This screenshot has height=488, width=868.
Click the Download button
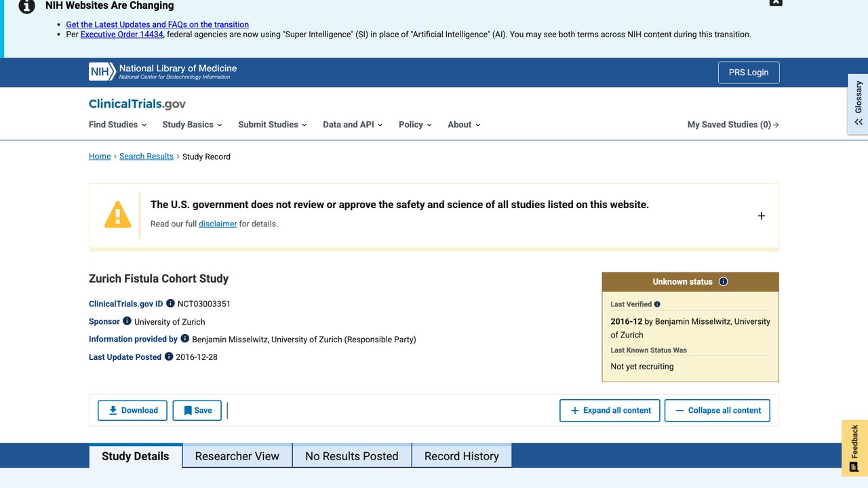coord(133,411)
